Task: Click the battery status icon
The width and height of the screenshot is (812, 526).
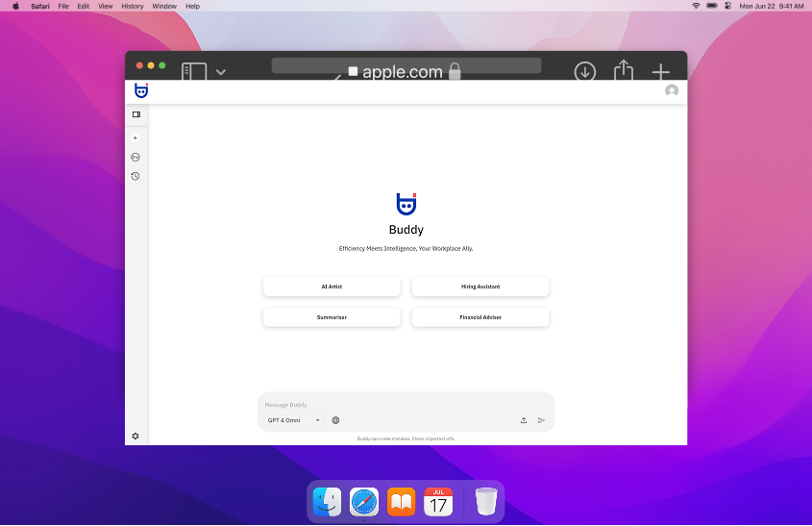Action: (712, 6)
